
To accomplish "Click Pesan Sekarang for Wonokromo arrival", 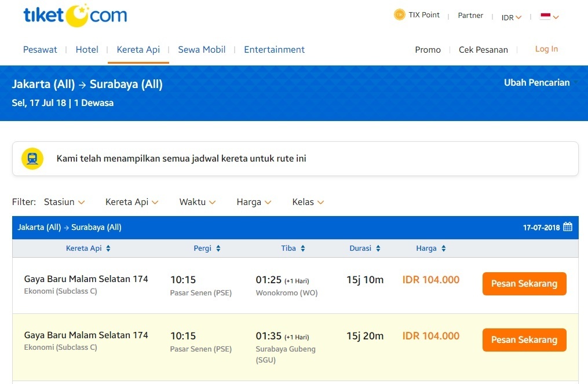I will click(x=524, y=284).
